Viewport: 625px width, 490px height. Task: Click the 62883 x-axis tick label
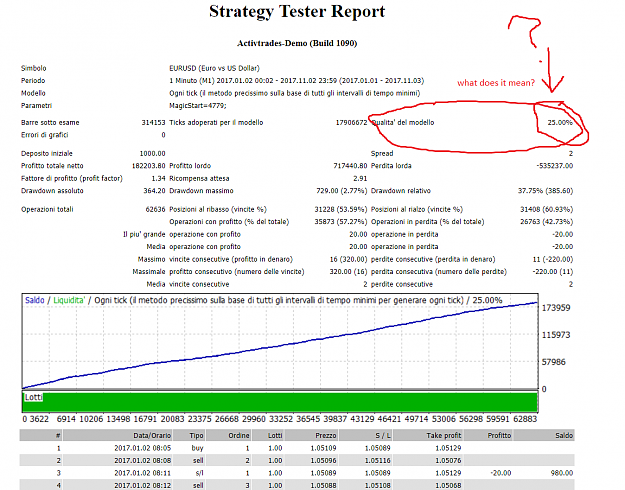(x=525, y=419)
